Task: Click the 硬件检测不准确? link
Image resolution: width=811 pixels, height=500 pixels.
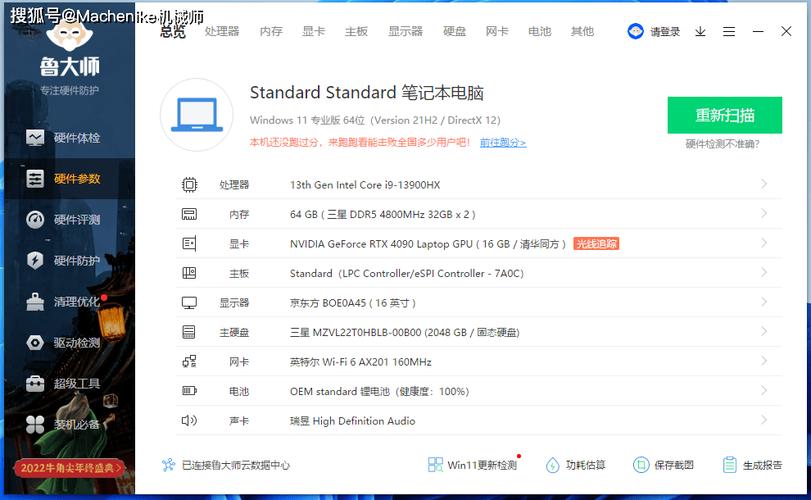Action: pos(723,144)
